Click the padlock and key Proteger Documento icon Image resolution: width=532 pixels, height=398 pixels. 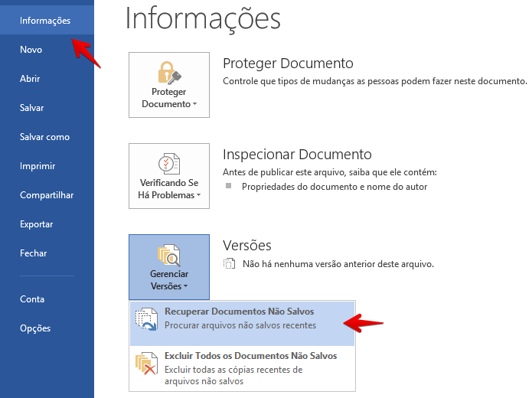[168, 74]
